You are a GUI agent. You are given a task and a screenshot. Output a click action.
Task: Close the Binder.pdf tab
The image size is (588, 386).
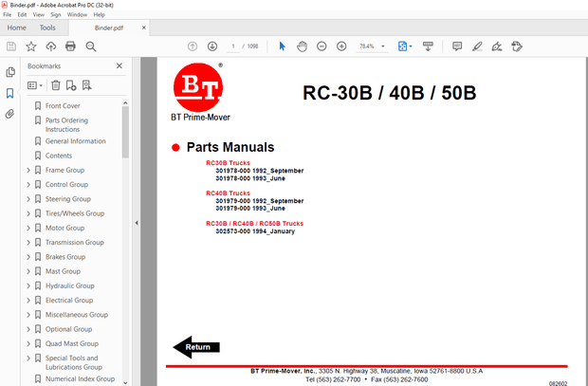(143, 28)
